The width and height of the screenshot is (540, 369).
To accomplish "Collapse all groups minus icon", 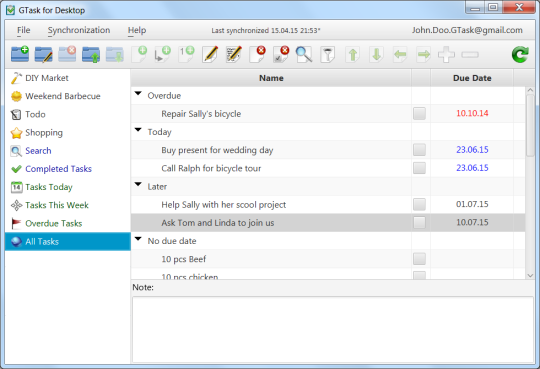I will (470, 54).
